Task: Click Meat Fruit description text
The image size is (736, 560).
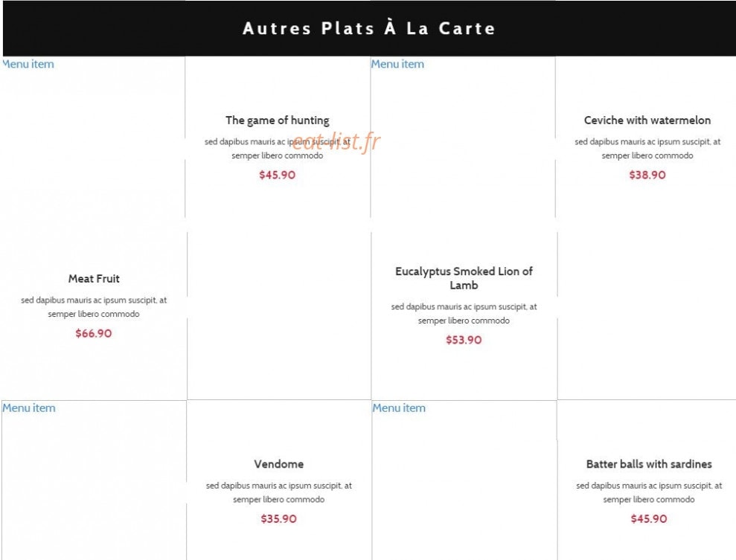Action: 94,306
